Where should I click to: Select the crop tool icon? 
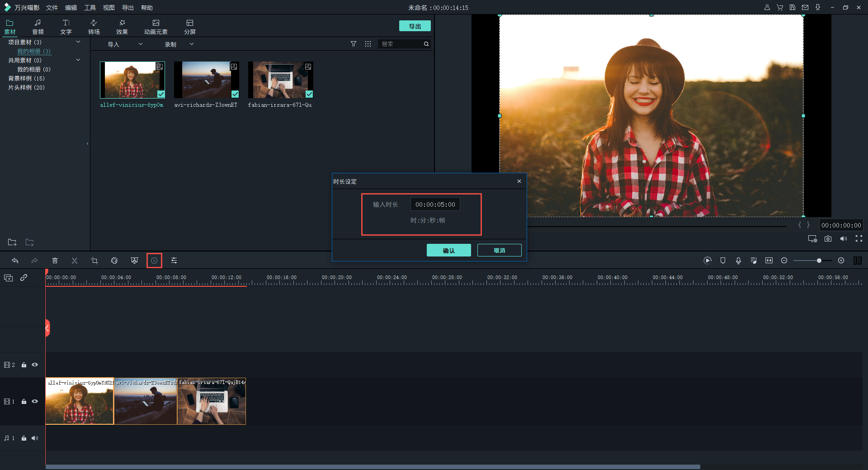94,261
